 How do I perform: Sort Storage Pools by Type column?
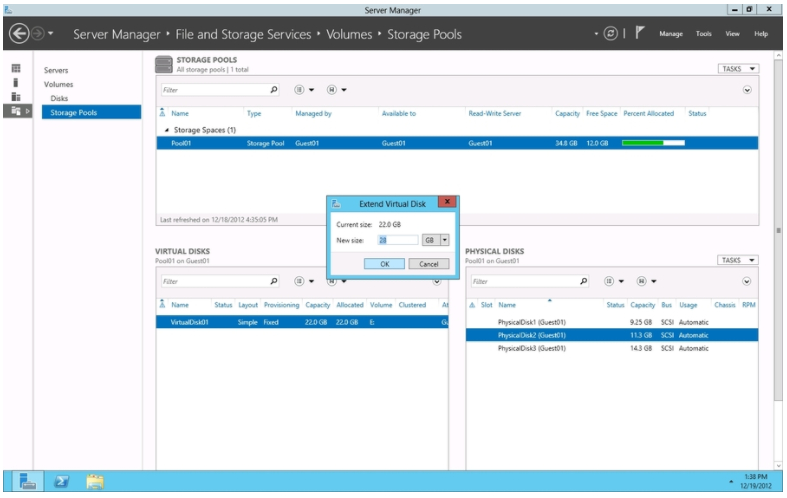coord(254,113)
